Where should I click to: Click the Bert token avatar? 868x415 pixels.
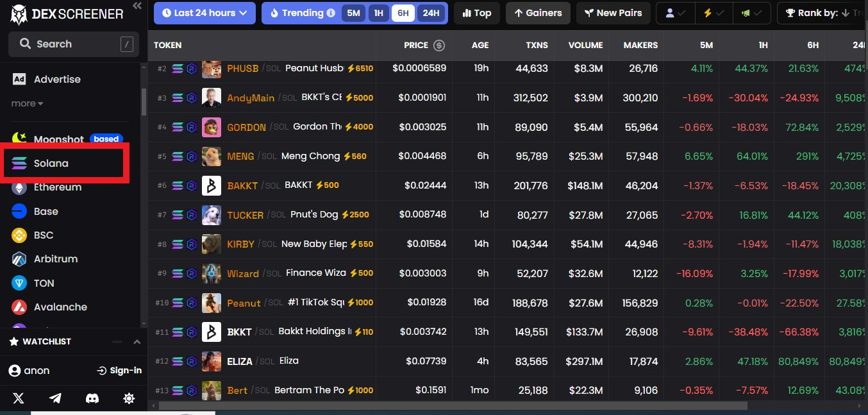212,390
